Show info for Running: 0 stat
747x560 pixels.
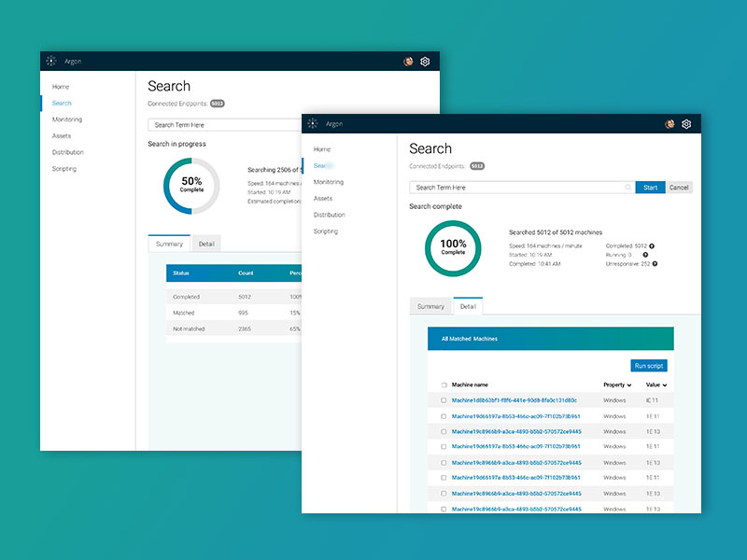(645, 255)
